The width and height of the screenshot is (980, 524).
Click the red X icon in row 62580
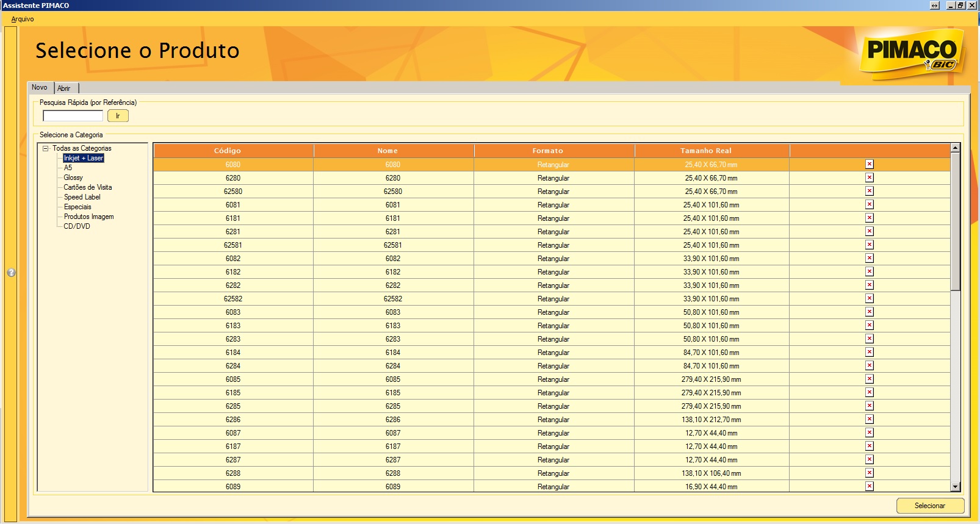870,191
